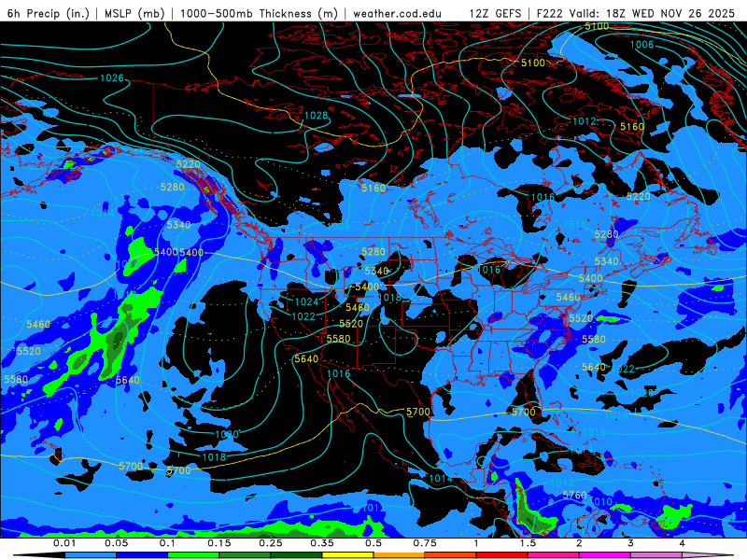The image size is (747, 560).
Task: Click the 5760 thickness contour label
Action: tap(574, 496)
